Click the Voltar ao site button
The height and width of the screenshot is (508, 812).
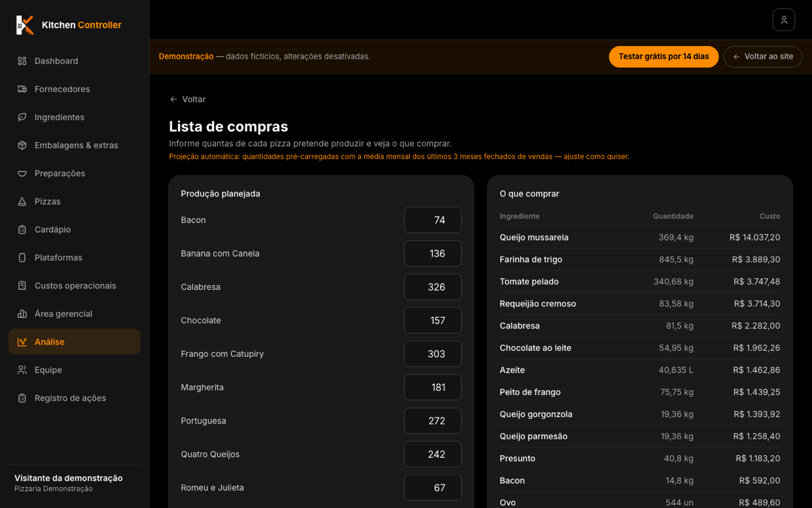pyautogui.click(x=763, y=57)
